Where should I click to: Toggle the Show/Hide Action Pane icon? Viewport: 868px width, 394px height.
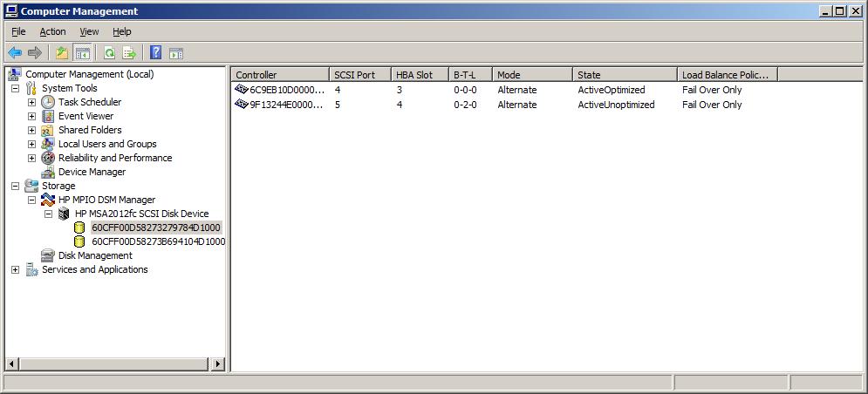click(x=176, y=52)
